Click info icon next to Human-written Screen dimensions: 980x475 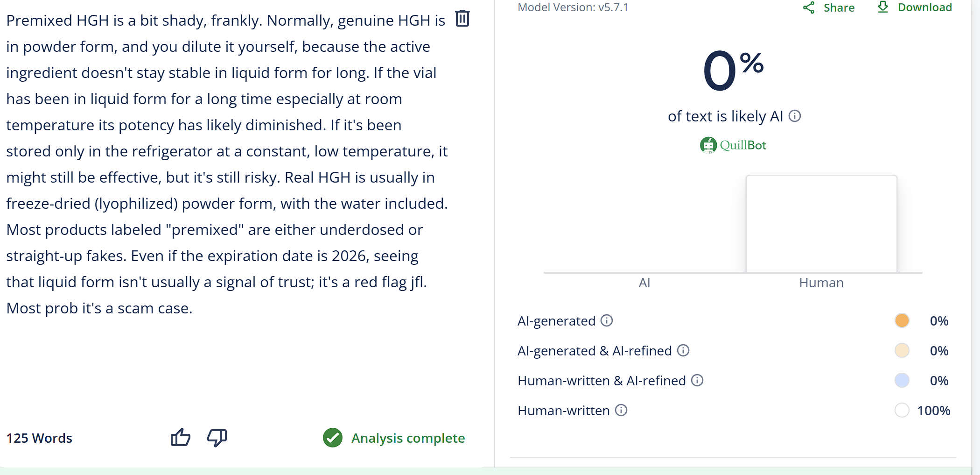point(621,410)
